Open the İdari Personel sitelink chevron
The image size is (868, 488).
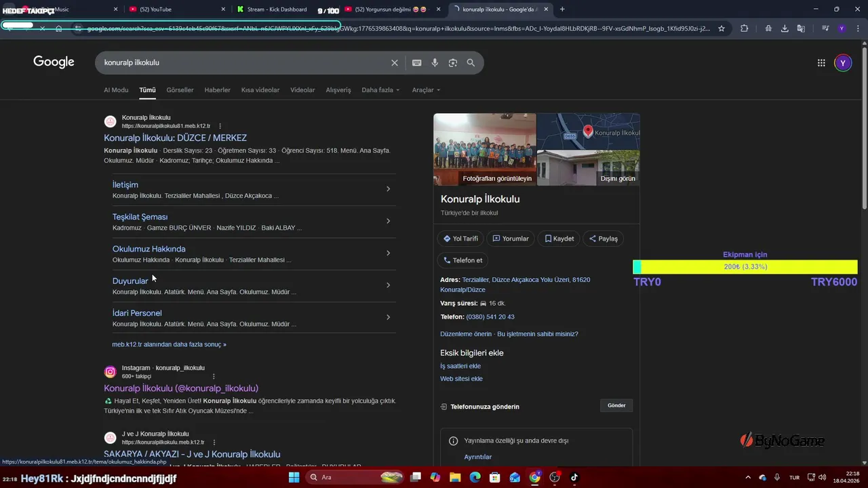(388, 317)
